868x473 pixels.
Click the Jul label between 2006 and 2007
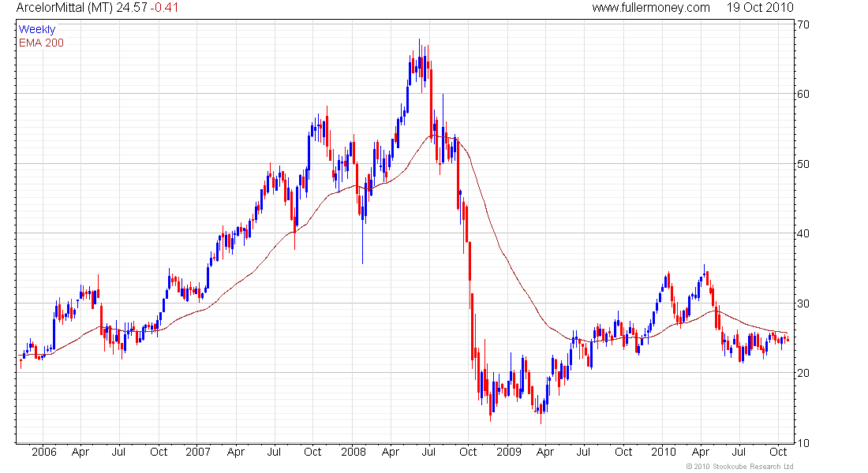click(x=118, y=452)
